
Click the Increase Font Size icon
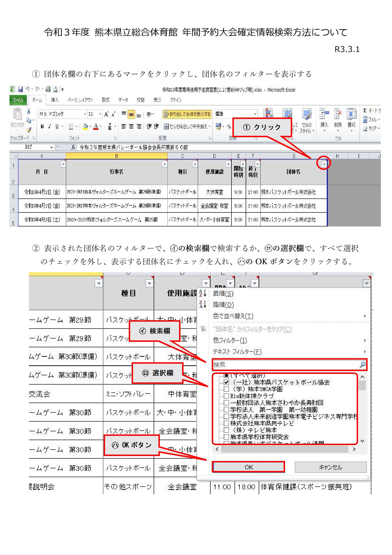[106, 114]
